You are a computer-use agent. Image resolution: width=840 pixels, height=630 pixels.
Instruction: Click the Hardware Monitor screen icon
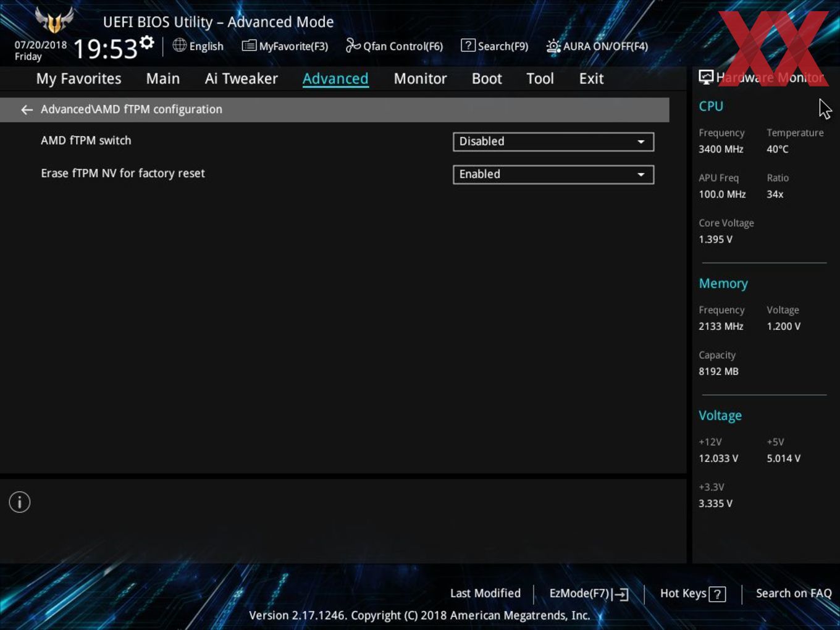point(706,77)
